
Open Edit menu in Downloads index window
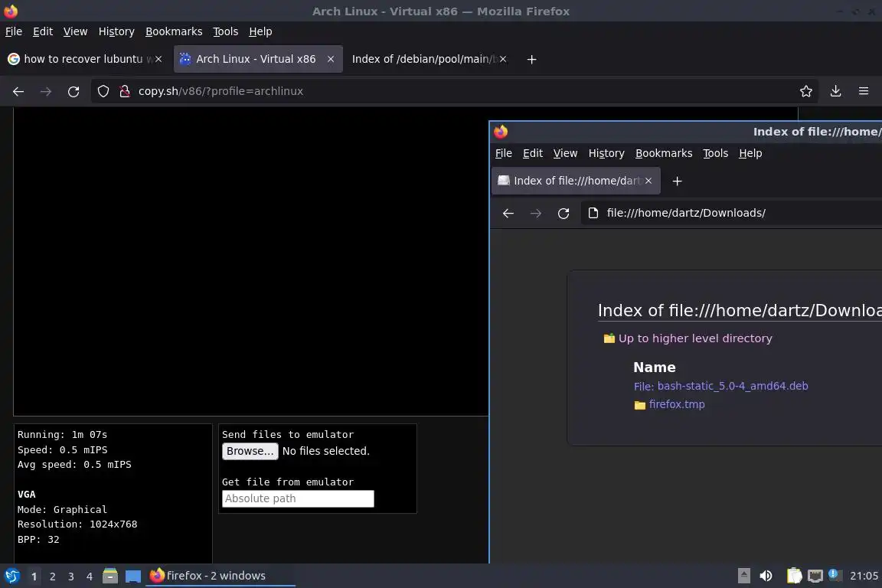click(x=533, y=153)
